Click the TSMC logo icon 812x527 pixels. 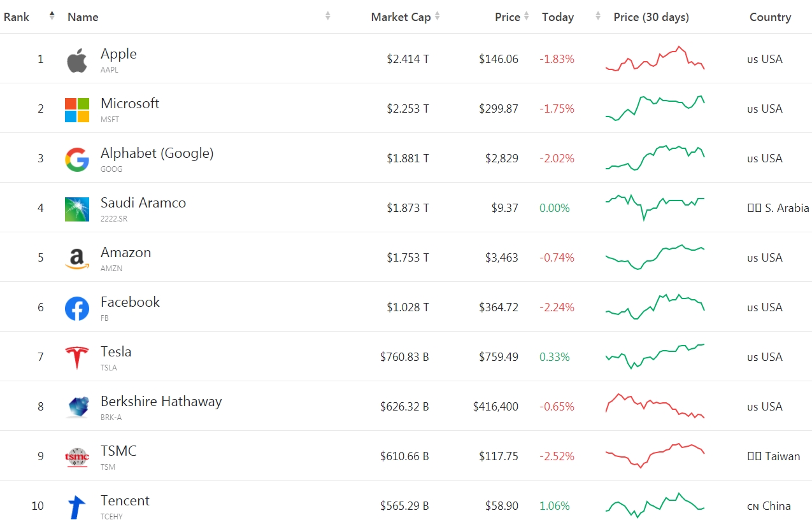(x=77, y=458)
